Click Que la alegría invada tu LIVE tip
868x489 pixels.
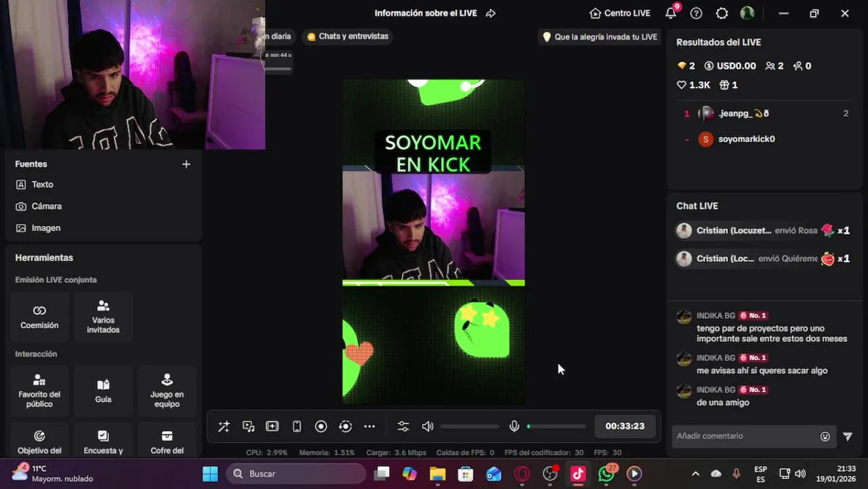point(600,37)
